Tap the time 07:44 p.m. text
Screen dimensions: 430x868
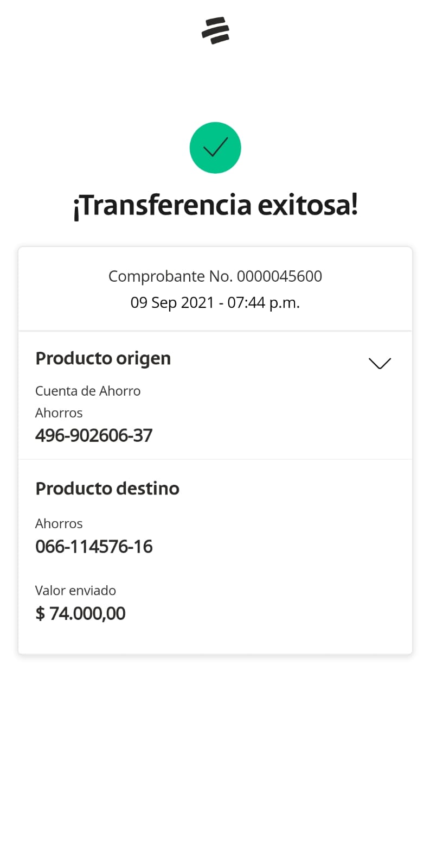coord(264,302)
